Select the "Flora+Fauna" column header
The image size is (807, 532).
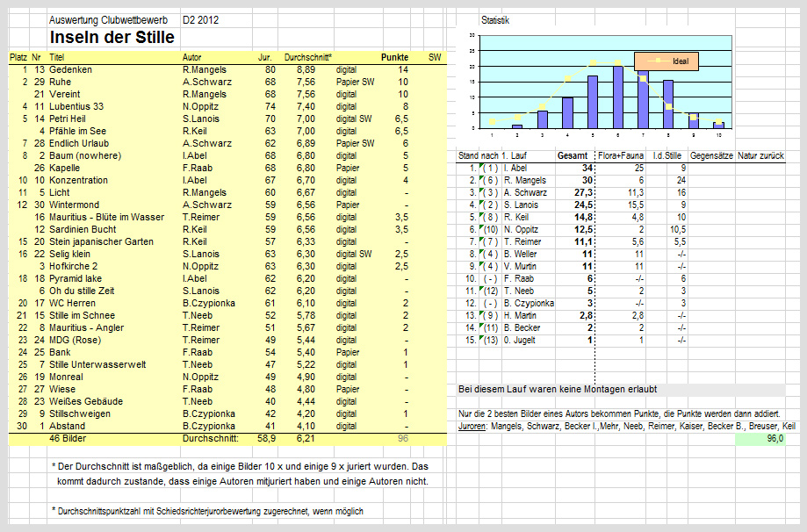[621, 156]
